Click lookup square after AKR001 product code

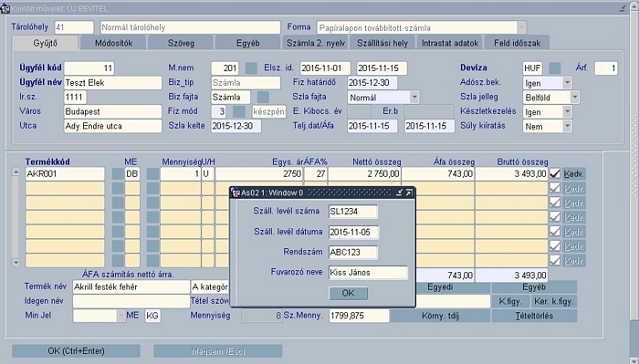(x=118, y=174)
